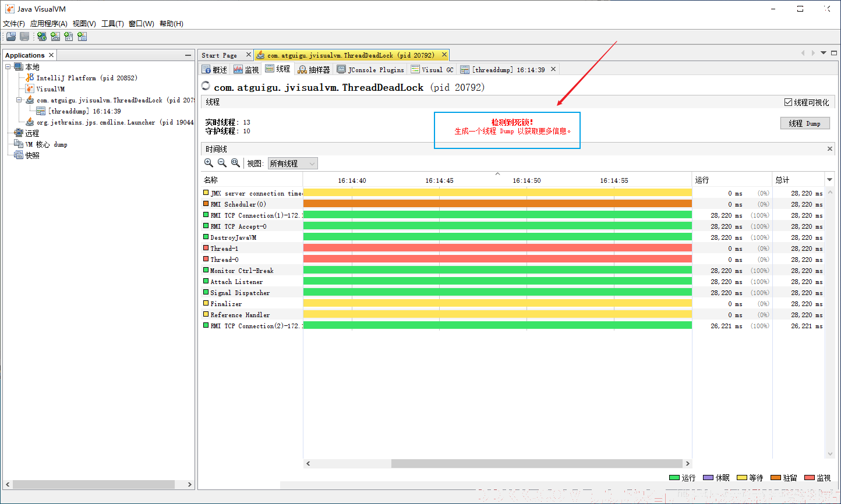
Task: Click the timeline horizontal scrollbar thumb
Action: pyautogui.click(x=536, y=464)
